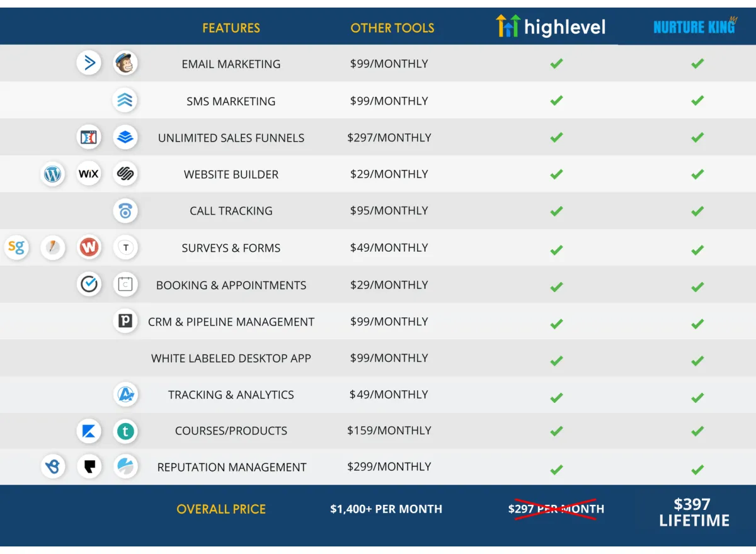Select the 'REPUTATION MANAGEMENT' label
756x554 pixels.
[x=232, y=467]
